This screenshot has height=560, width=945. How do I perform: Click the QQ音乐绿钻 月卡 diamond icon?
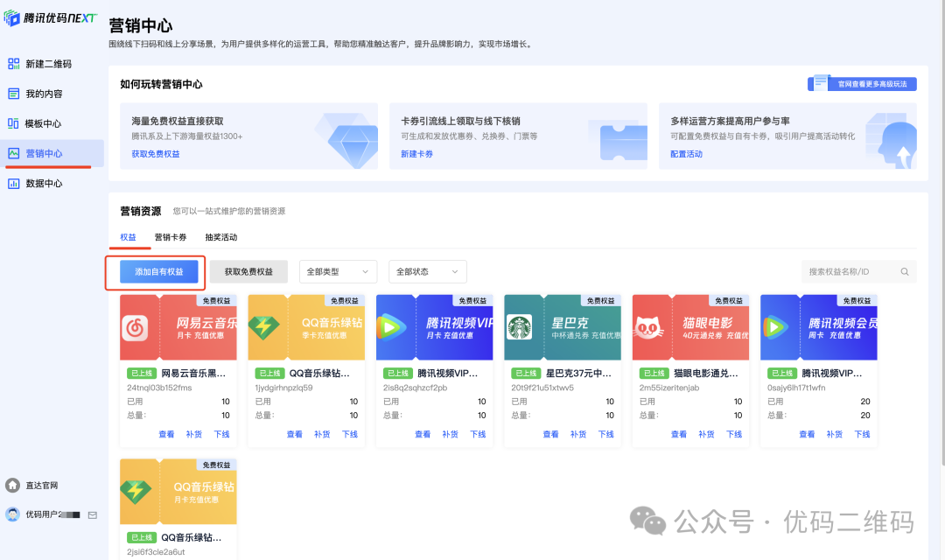click(x=136, y=491)
